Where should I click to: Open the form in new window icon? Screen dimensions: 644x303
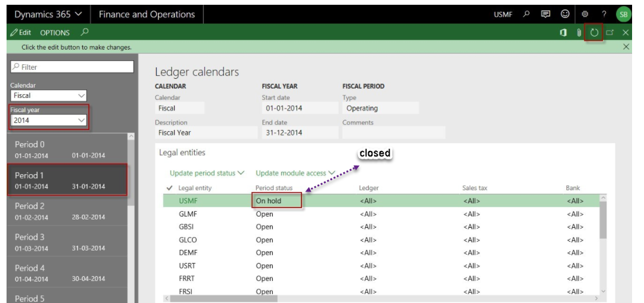610,32
